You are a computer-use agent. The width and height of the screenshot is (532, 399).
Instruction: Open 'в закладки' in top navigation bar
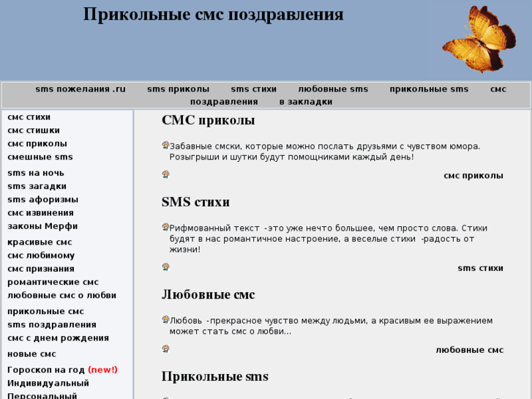306,102
